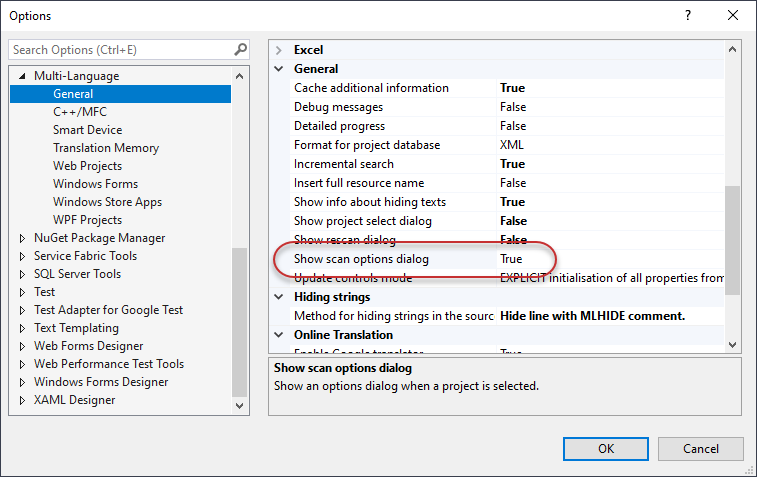
Task: Select the Windows Forms options page
Action: click(x=95, y=184)
